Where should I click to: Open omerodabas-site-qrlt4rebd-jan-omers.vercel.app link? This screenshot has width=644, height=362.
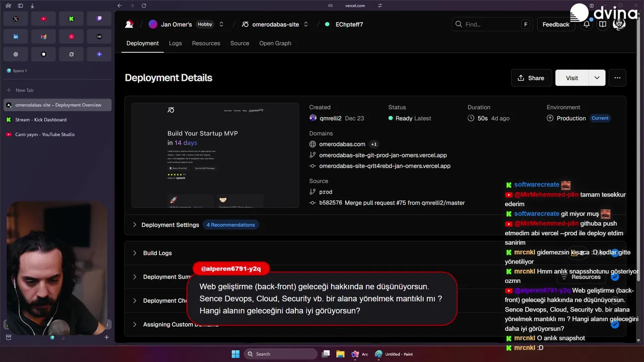tap(385, 166)
